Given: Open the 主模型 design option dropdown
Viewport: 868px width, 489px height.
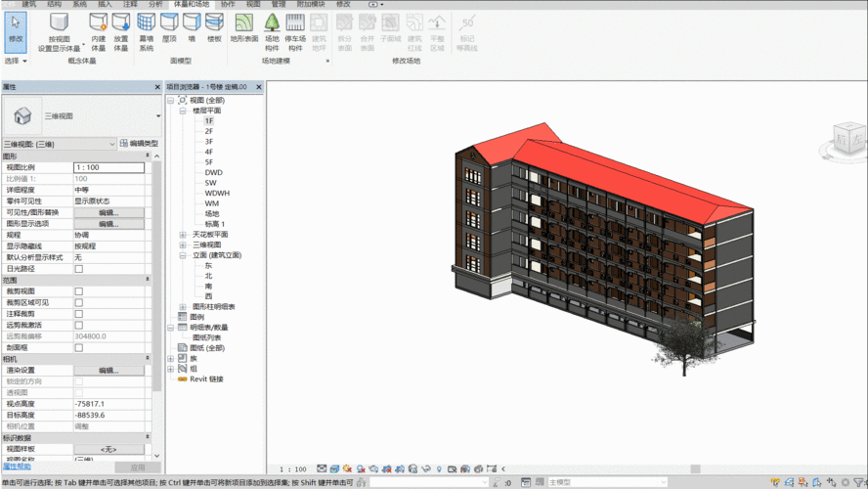Looking at the screenshot, I should pyautogui.click(x=607, y=482).
